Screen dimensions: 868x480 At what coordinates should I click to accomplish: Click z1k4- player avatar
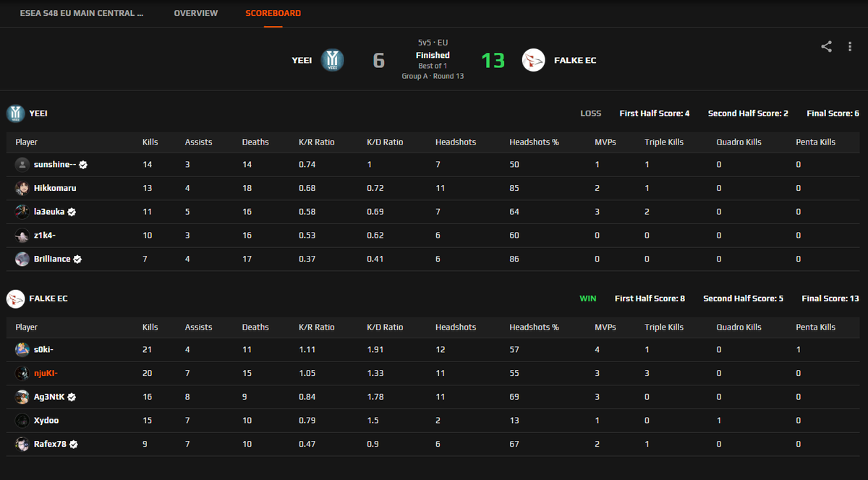[x=22, y=236]
